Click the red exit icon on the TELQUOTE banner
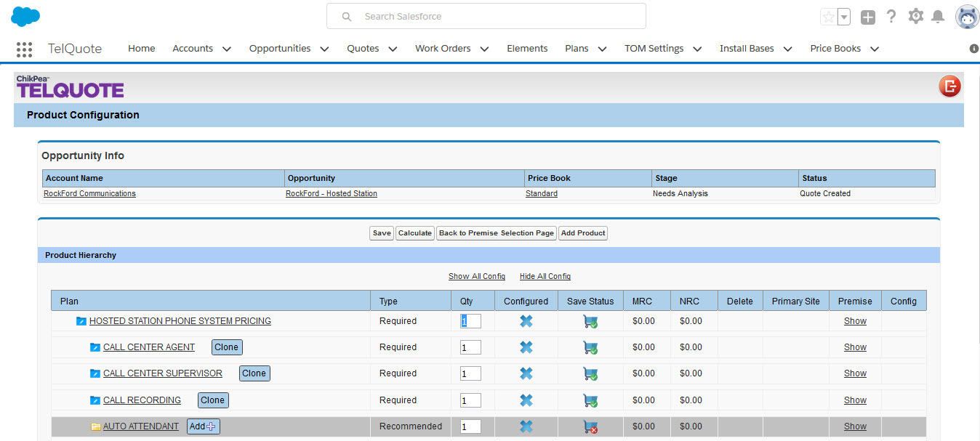Screen dimensions: 980x441 coord(949,86)
